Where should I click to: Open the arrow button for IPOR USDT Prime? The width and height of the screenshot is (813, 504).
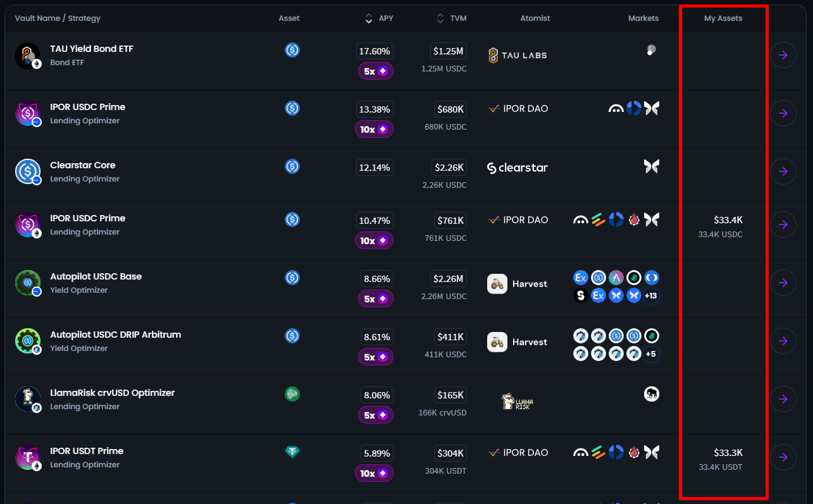coord(783,457)
